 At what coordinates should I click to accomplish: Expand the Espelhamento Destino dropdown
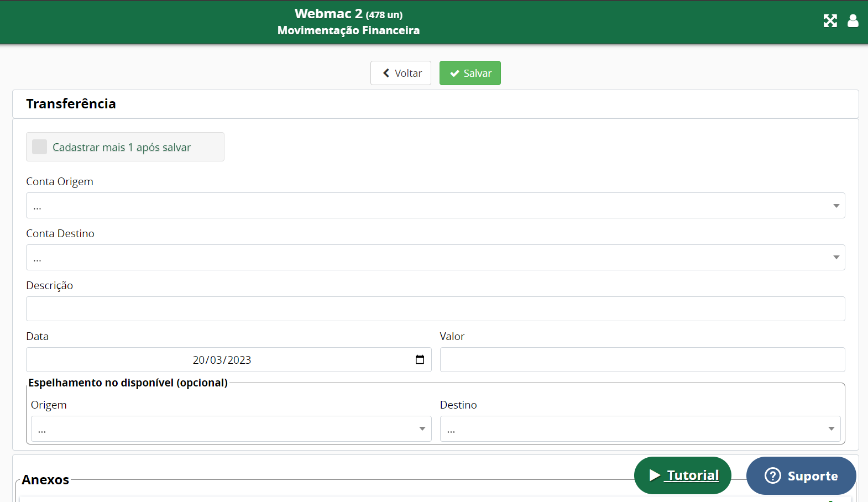coord(640,429)
